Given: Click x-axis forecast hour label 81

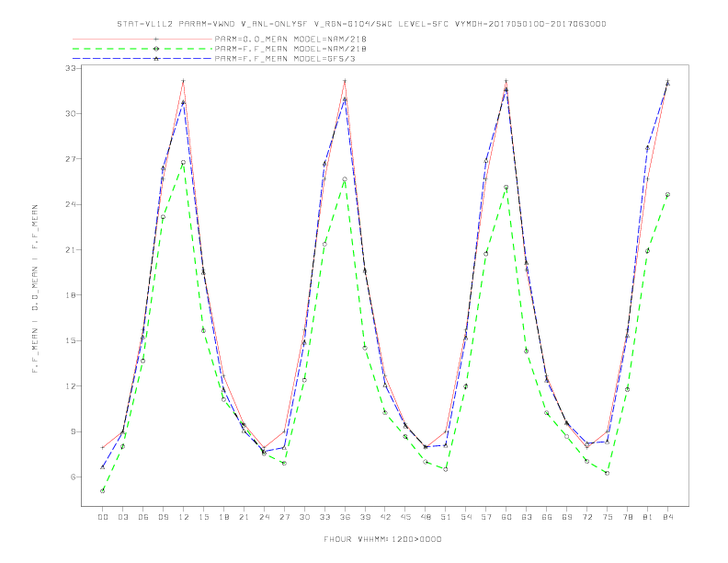Looking at the screenshot, I should [x=648, y=517].
